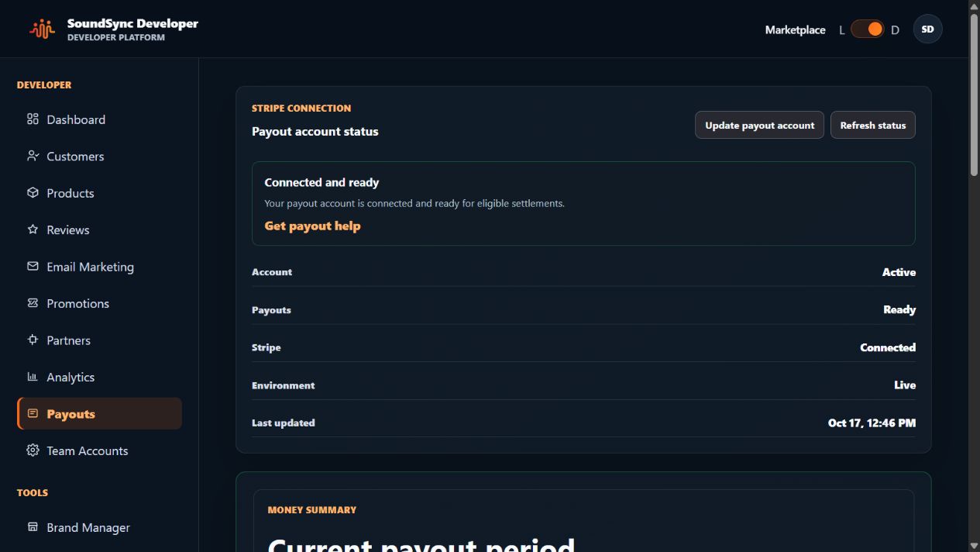Click the Email Marketing envelope icon
This screenshot has width=980, height=552.
pos(33,267)
